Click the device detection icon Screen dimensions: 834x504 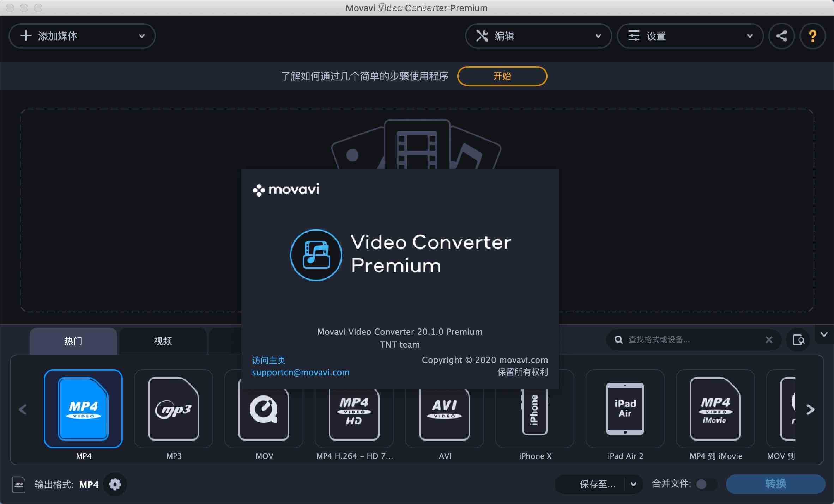pos(798,340)
